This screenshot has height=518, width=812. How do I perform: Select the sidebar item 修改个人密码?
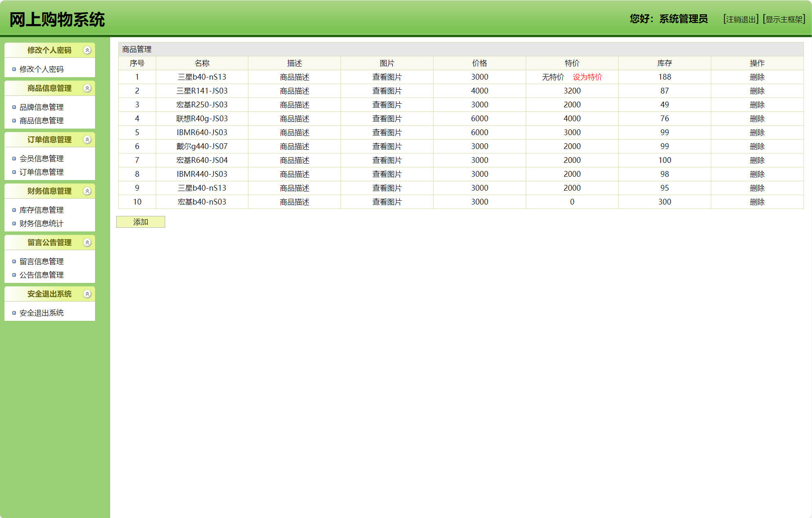42,69
